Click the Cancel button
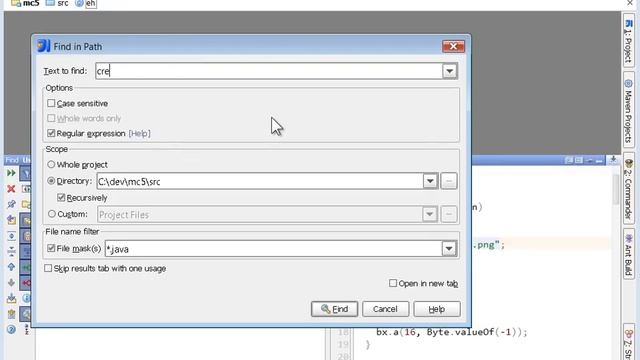The image size is (640, 360). tap(385, 309)
